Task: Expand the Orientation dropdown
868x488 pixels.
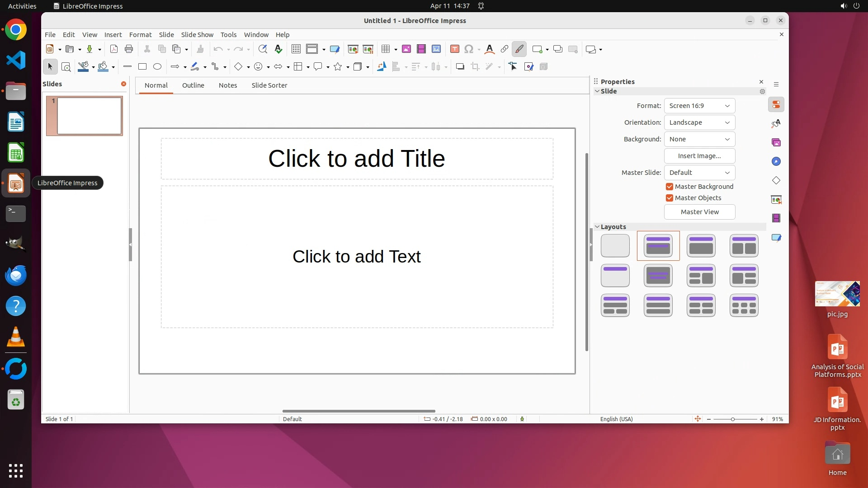Action: (x=699, y=122)
